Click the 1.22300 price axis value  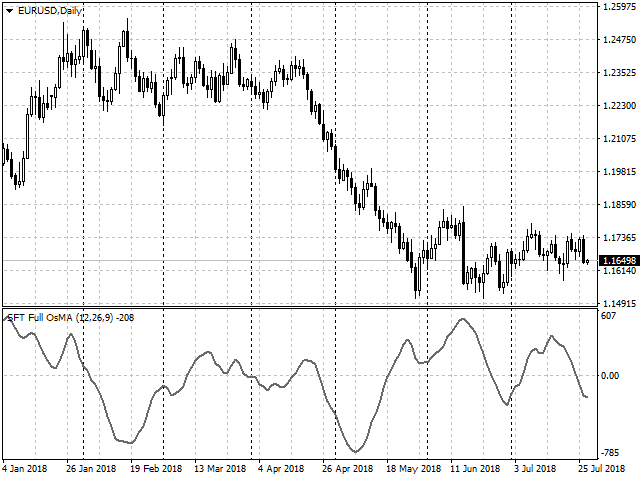coord(619,106)
